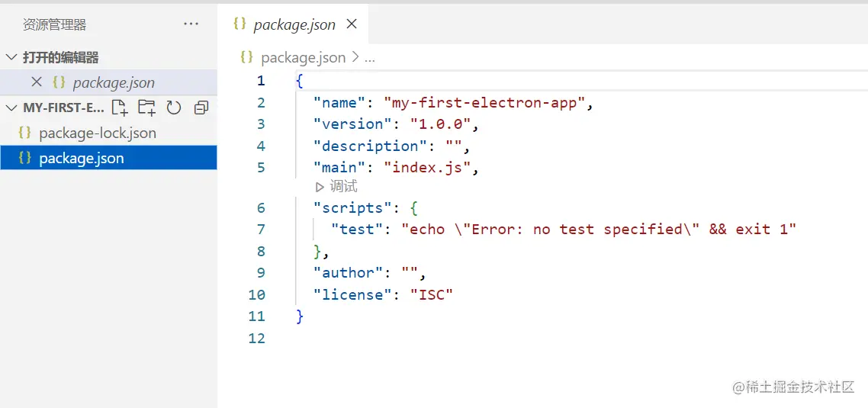Click the breadcrumb ellipsis segment

pyautogui.click(x=370, y=58)
